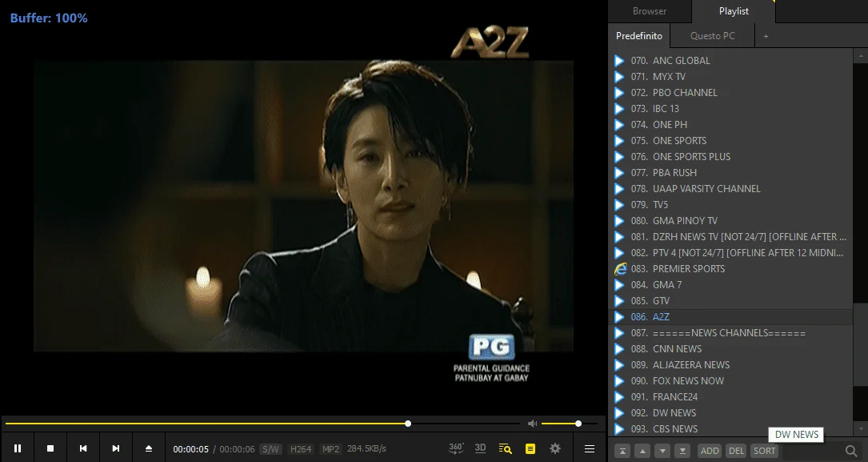Click play icon beside MYX TV
868x462 pixels.
619,76
